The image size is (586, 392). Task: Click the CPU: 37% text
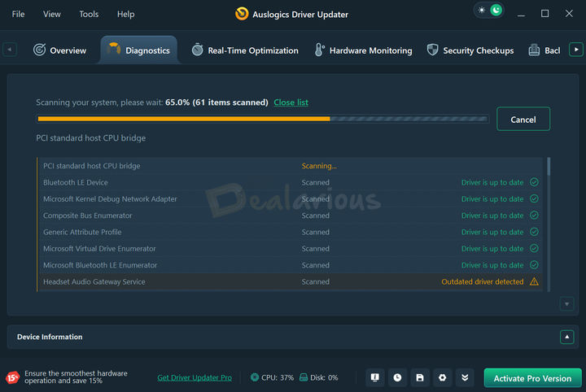(278, 377)
